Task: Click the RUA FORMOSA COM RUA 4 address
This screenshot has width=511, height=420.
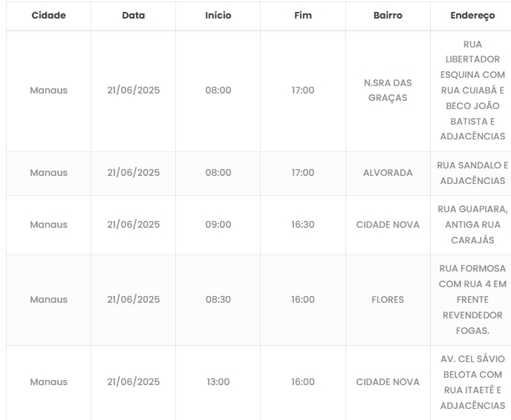Action: [472, 300]
